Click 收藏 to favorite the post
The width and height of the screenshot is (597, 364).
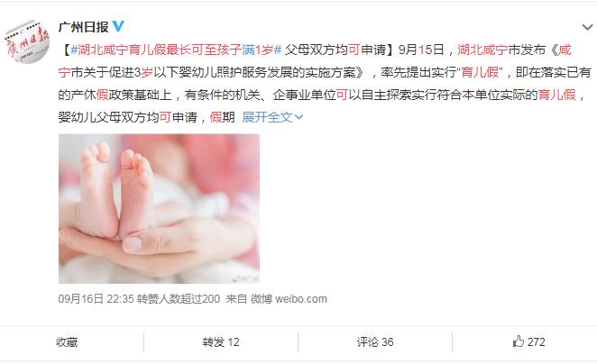67,342
